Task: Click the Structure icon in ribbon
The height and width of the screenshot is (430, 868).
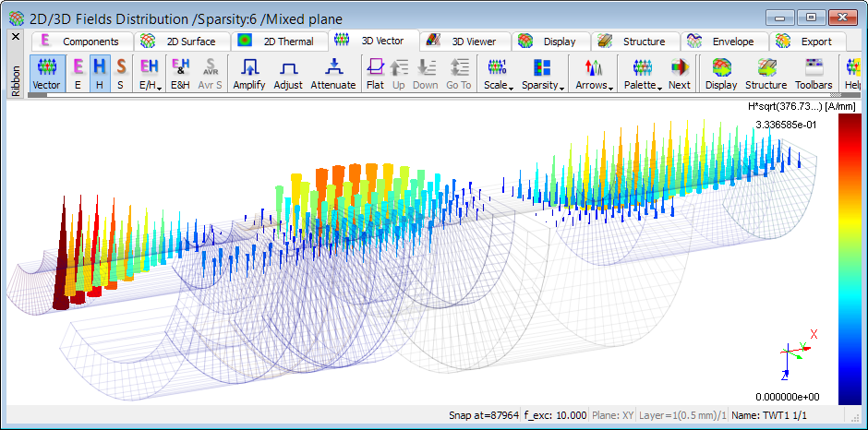Action: pos(766,73)
